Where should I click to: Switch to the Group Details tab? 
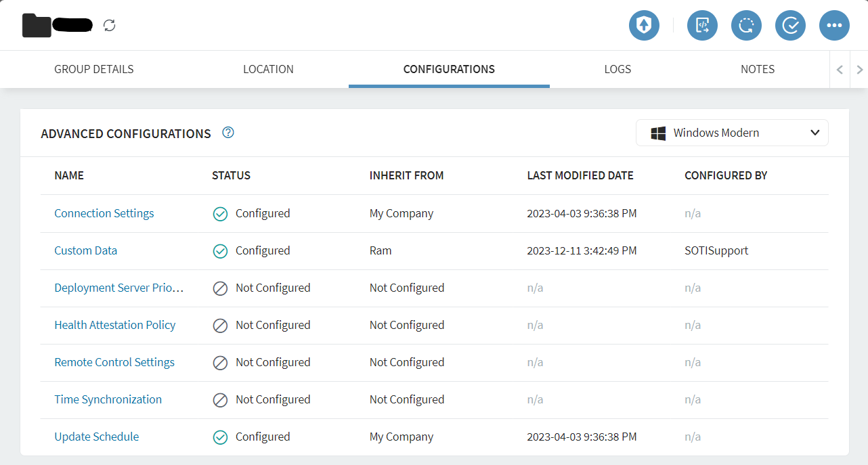click(x=94, y=69)
